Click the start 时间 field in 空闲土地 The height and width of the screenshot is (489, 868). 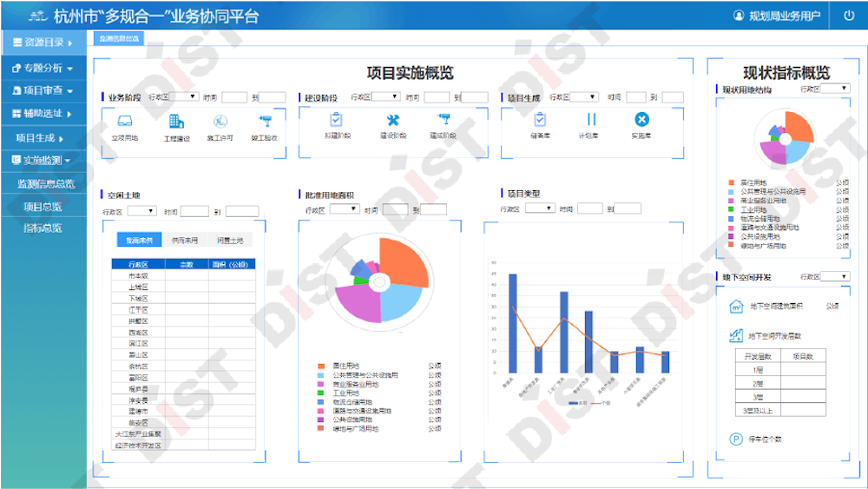click(x=194, y=211)
